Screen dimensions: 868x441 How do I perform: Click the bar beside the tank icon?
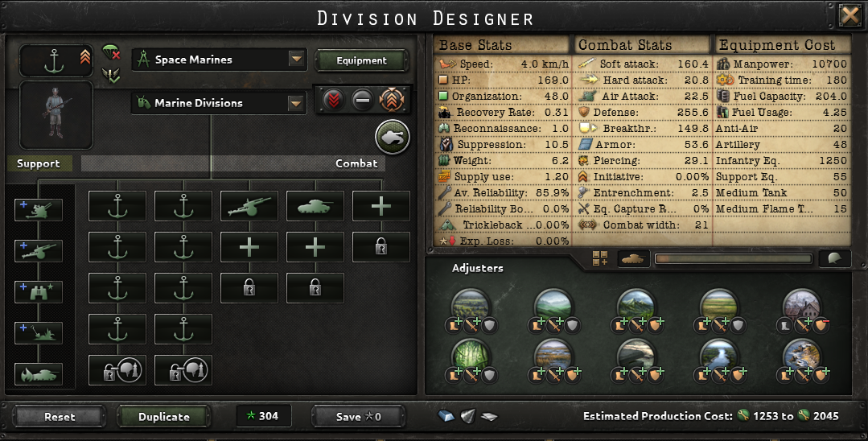click(x=734, y=259)
